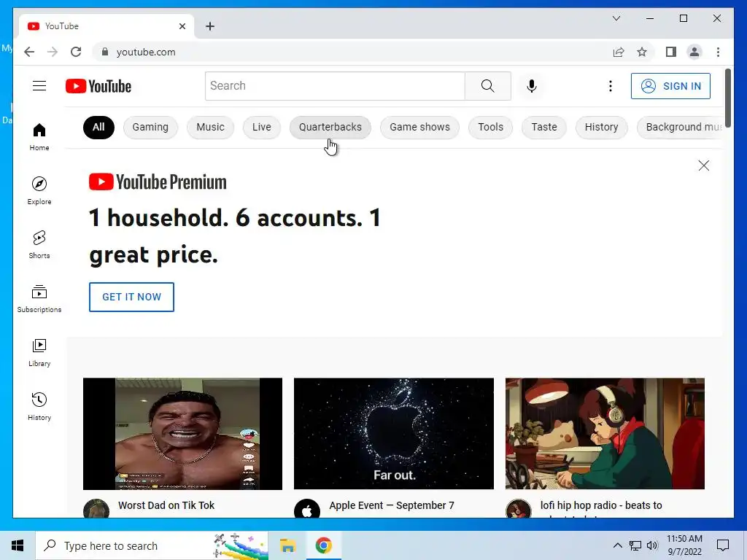Viewport: 747px width, 560px height.
Task: Open the Windows notification center
Action: pos(723,545)
